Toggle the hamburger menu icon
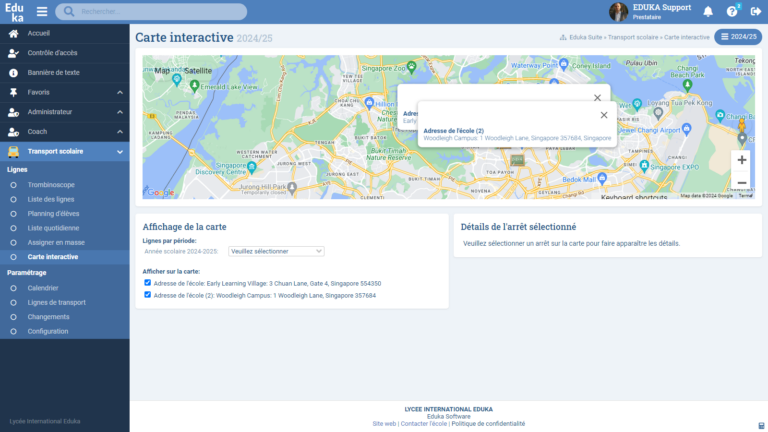 pos(42,11)
